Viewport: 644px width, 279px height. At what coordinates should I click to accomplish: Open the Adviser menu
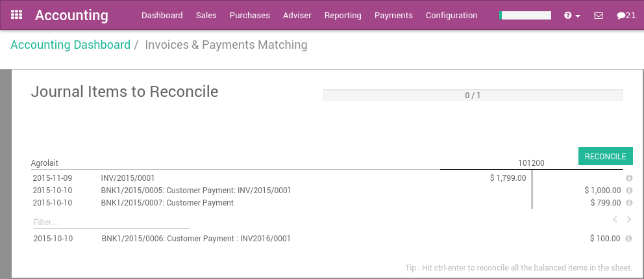coord(297,16)
